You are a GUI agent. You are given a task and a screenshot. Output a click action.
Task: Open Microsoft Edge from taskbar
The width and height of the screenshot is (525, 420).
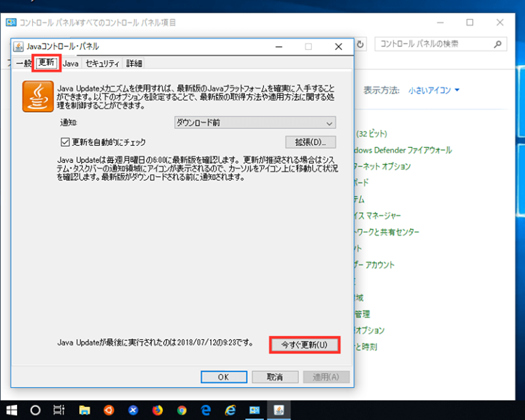click(206, 410)
